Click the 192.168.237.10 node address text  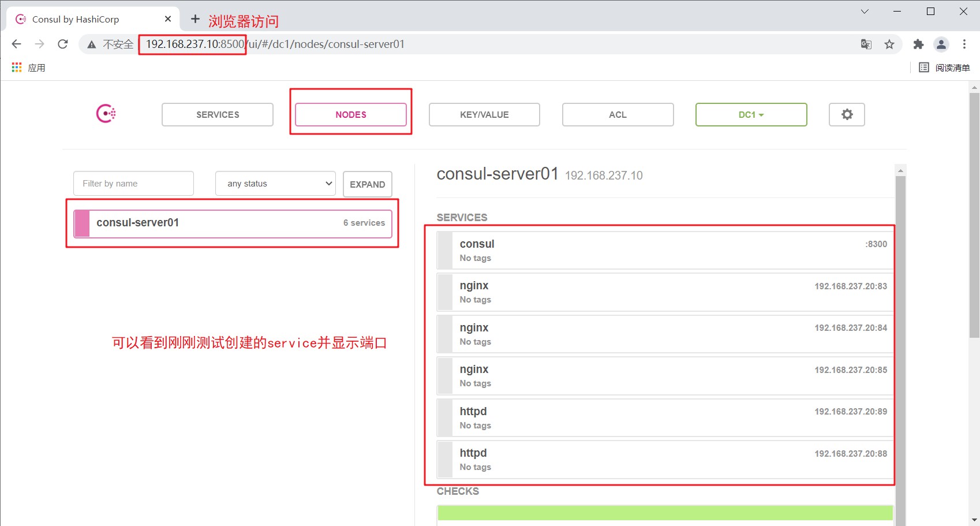tap(604, 176)
